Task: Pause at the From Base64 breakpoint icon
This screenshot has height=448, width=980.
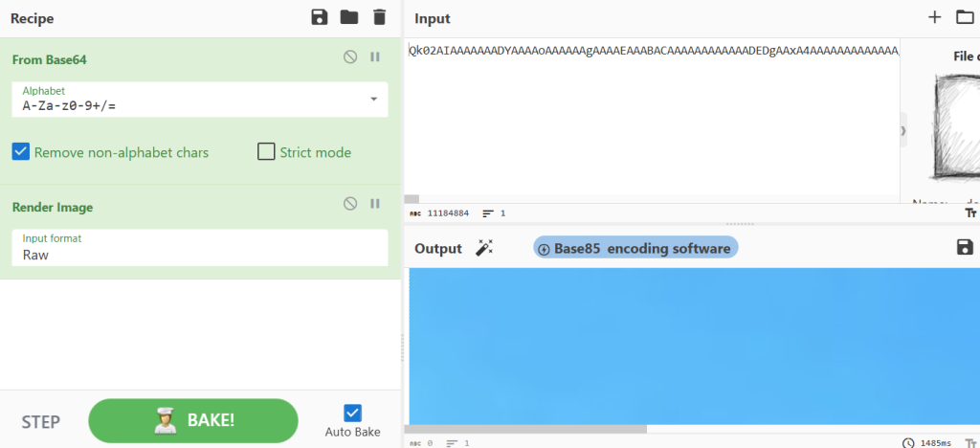Action: 375,57
